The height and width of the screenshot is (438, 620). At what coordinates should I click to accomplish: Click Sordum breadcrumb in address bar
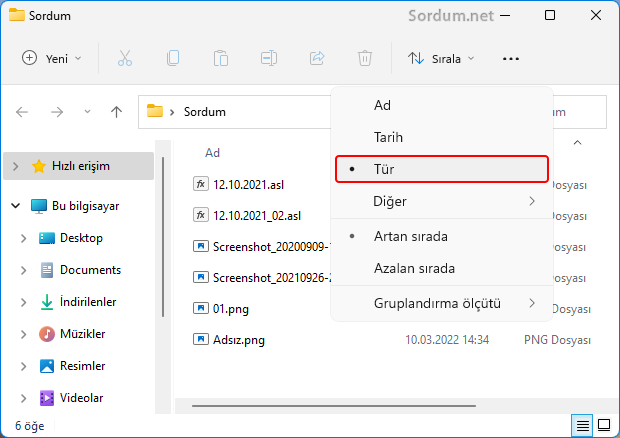tap(204, 112)
